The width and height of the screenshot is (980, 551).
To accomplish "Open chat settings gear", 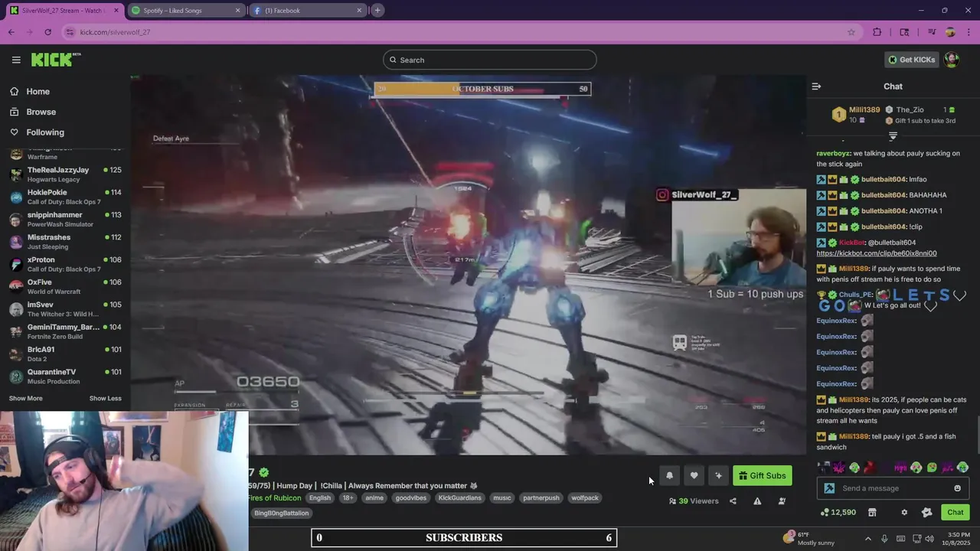I will point(904,512).
